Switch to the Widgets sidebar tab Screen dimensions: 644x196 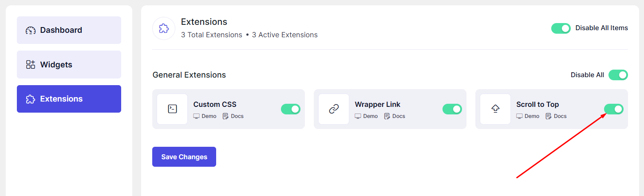point(69,65)
